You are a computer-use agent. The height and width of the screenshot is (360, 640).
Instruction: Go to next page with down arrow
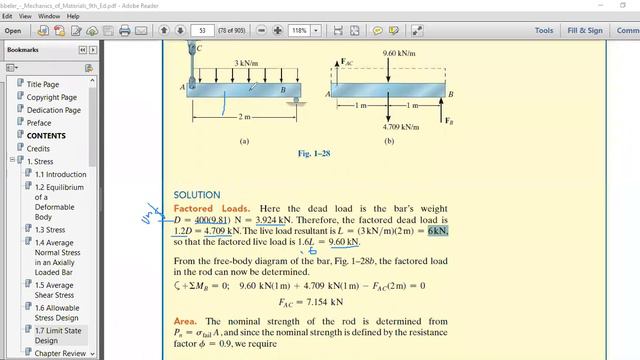(180, 31)
